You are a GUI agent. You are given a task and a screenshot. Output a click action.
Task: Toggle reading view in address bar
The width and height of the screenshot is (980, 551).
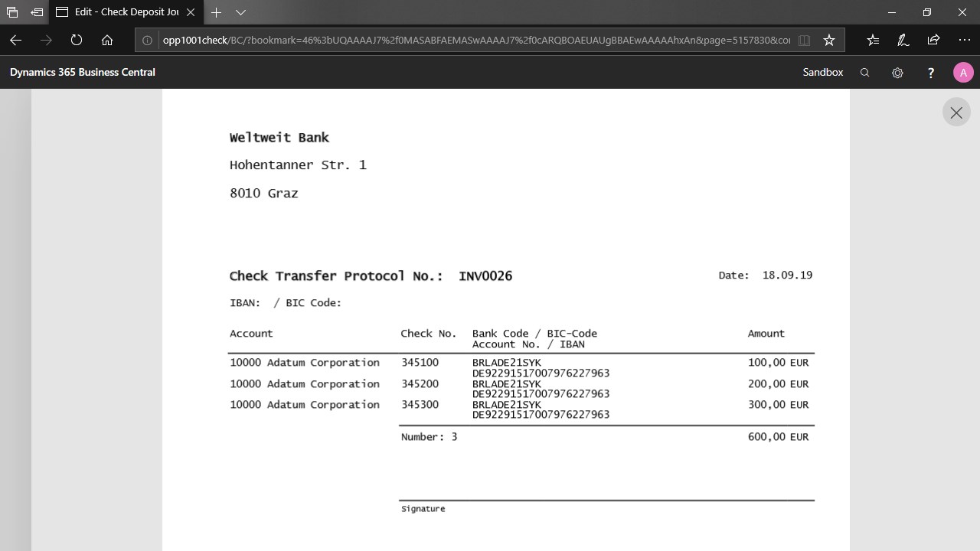coord(804,40)
